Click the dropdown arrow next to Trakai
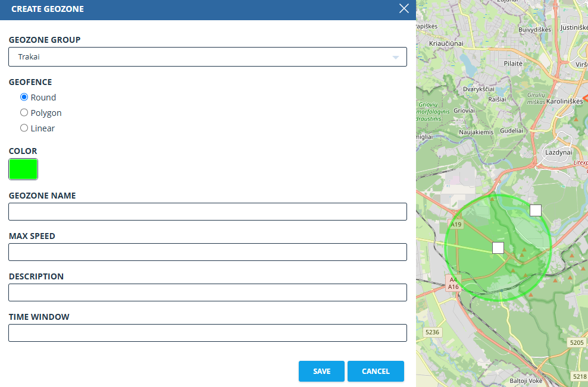 pyautogui.click(x=395, y=56)
